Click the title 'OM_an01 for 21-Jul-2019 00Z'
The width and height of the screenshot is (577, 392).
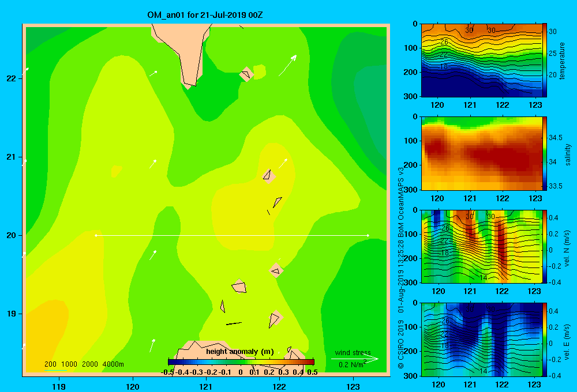pos(205,15)
